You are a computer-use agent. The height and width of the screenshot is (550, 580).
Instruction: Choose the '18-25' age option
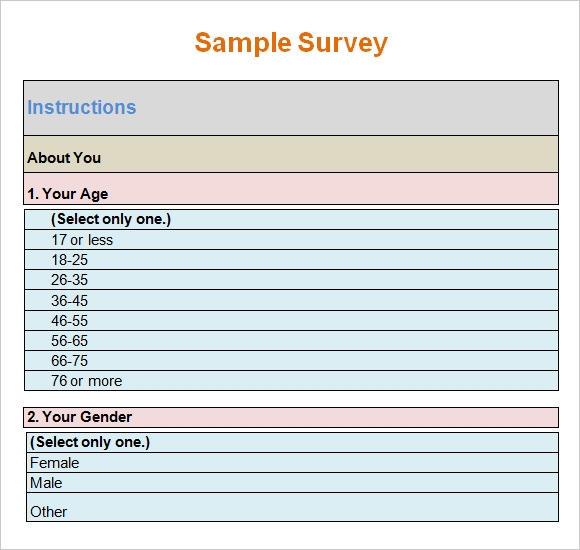point(291,260)
